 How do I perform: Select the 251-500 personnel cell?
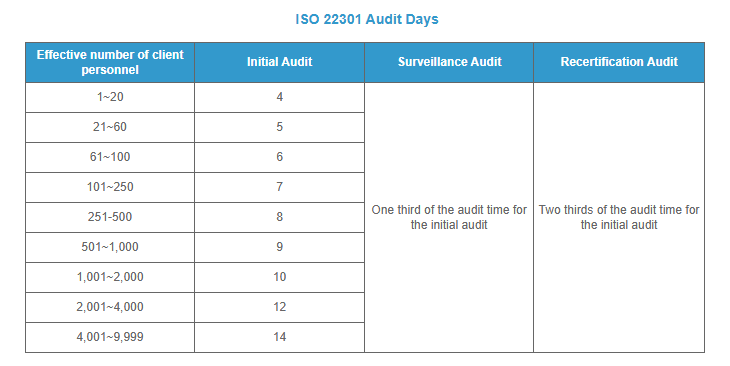[x=110, y=217]
